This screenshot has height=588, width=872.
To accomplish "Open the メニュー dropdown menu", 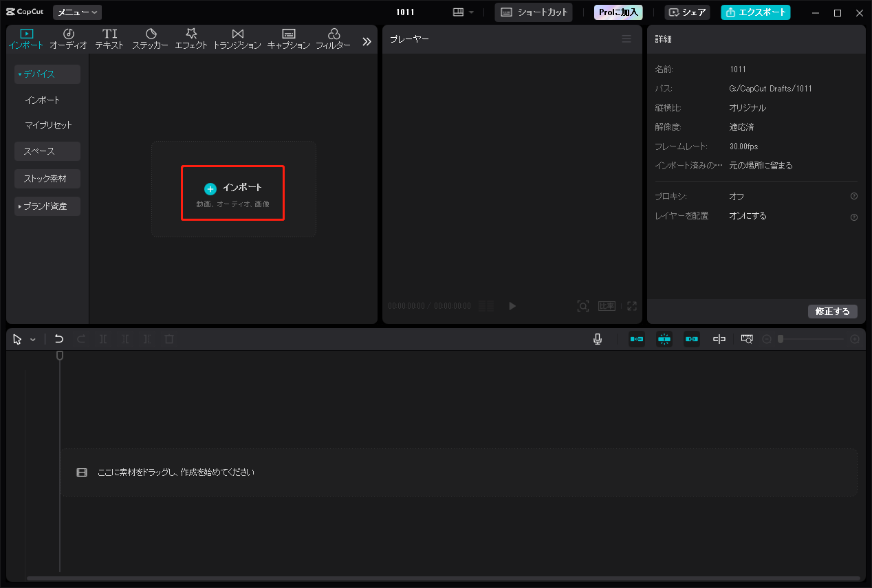I will 77,12.
